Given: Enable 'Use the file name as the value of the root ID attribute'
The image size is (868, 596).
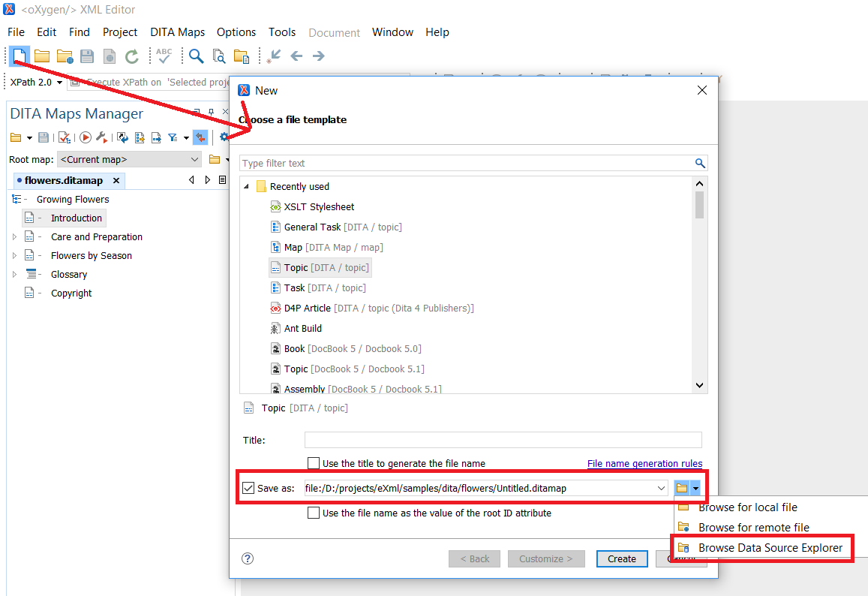Looking at the screenshot, I should (x=314, y=513).
